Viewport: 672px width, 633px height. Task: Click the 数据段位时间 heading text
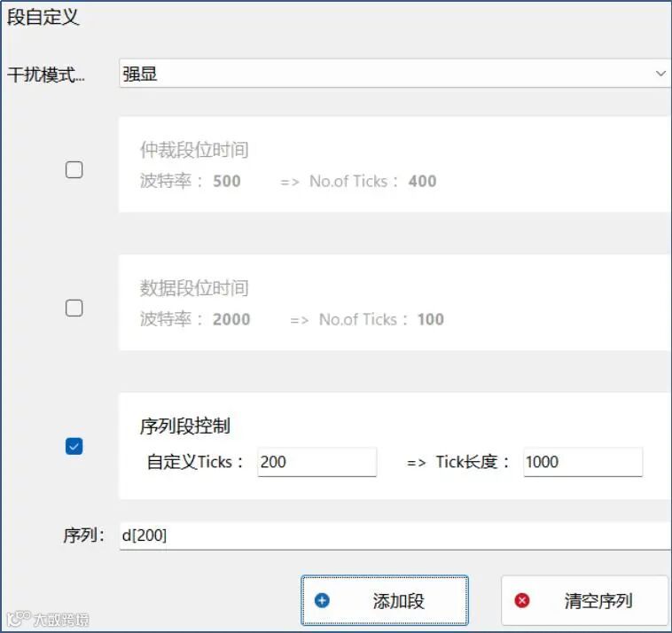point(194,288)
